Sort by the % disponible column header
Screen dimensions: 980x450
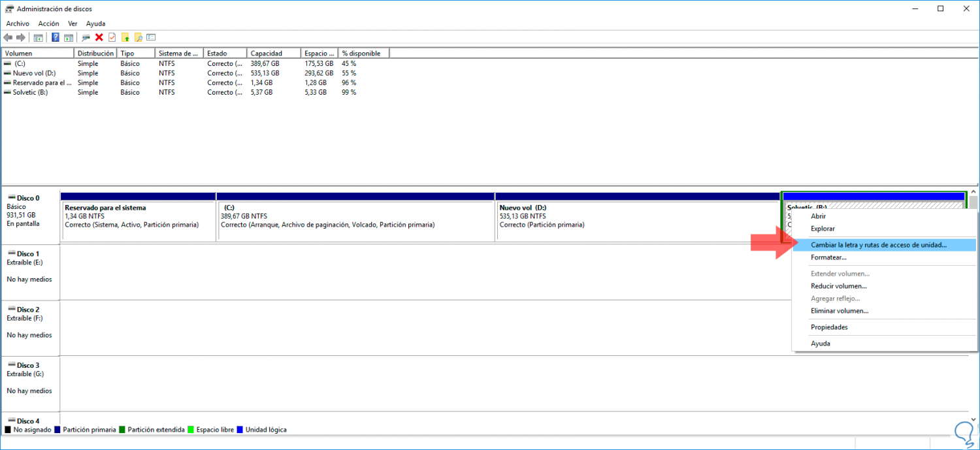click(x=364, y=53)
